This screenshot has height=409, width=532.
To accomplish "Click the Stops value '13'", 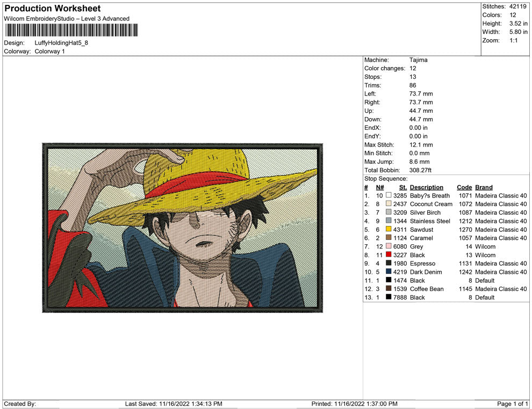I will 413,77.
